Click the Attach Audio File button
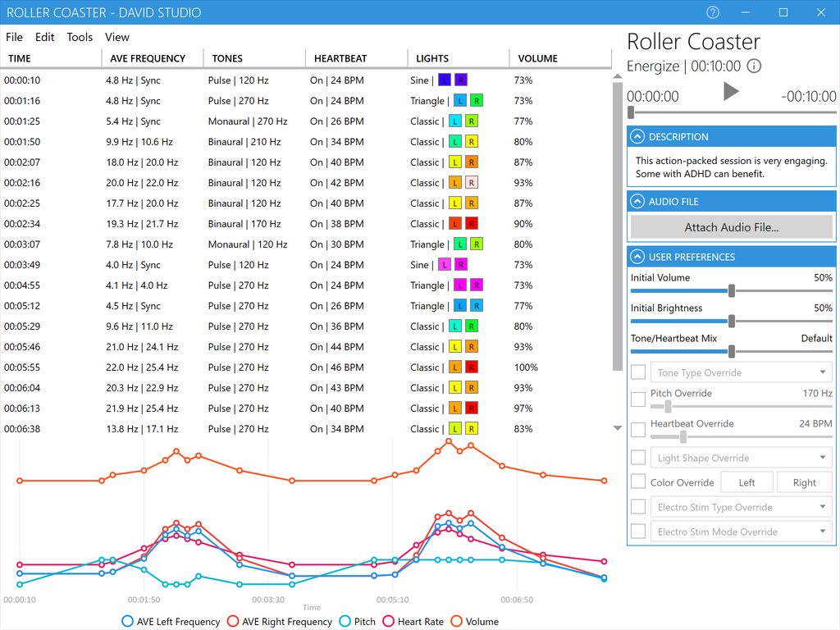Image resolution: width=840 pixels, height=630 pixels. click(731, 227)
